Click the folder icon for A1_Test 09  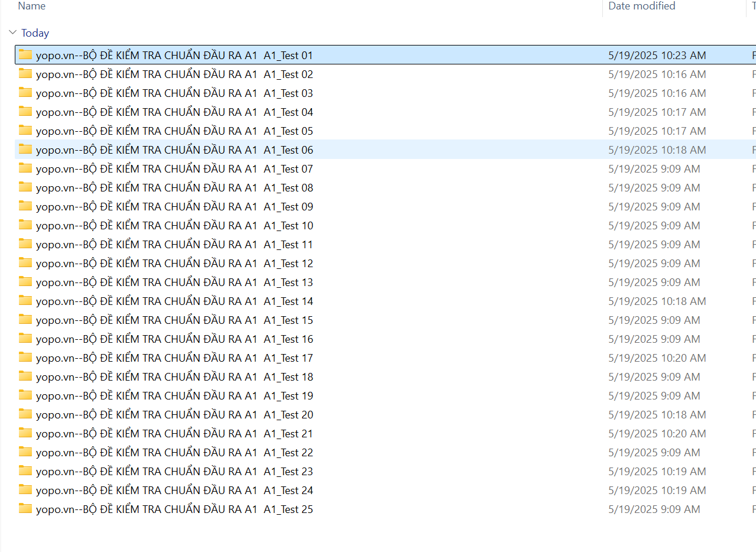(x=25, y=206)
